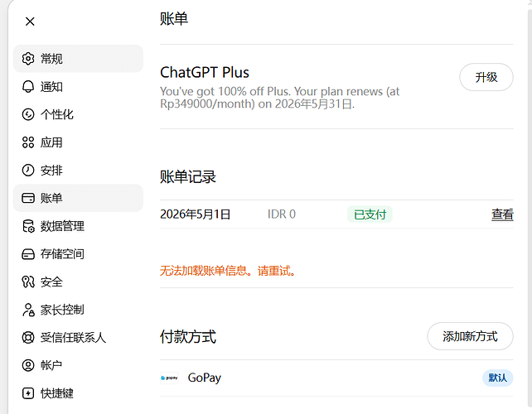Click the drive icon beside 存储空间
This screenshot has height=414, width=532.
(28, 254)
